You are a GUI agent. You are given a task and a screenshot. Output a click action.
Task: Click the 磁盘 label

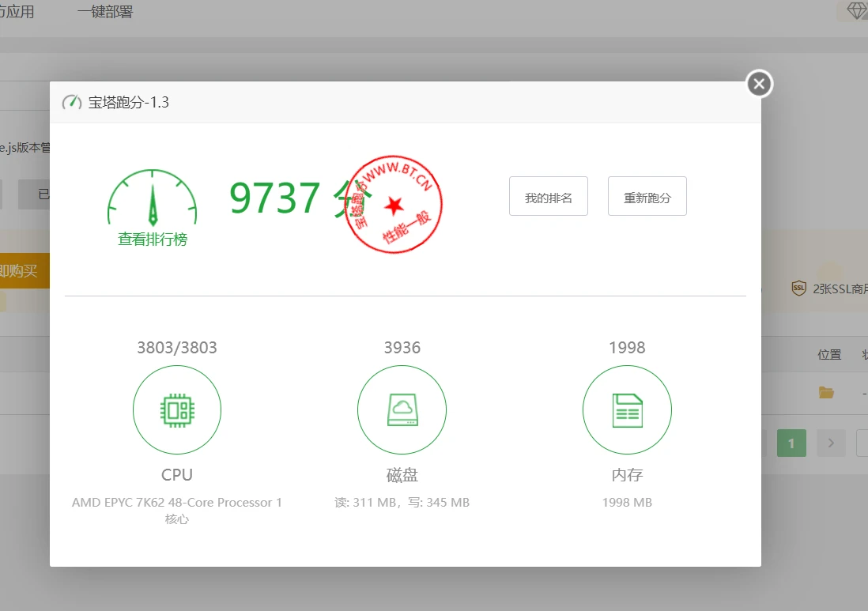tap(402, 475)
